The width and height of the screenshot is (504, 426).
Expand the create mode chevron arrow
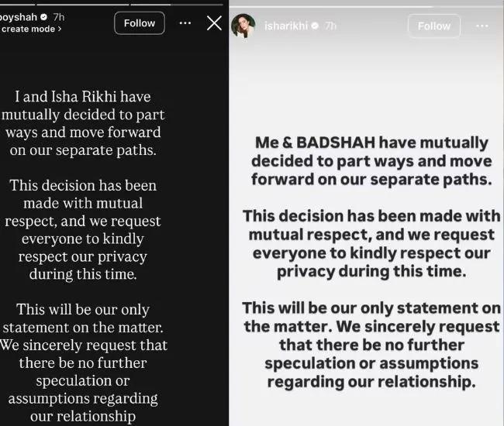[60, 29]
